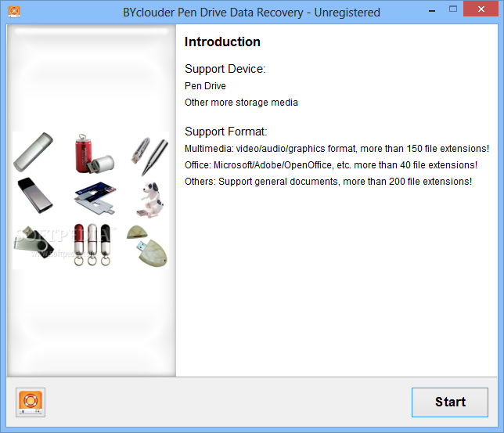This screenshot has width=504, height=433.
Task: Click the 'Pen Drive' text
Action: [x=205, y=86]
